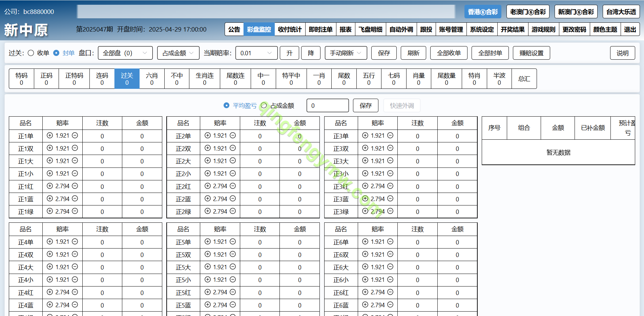Click plus icon to raise 正1单 odds
The height and width of the screenshot is (316, 644).
pos(50,135)
